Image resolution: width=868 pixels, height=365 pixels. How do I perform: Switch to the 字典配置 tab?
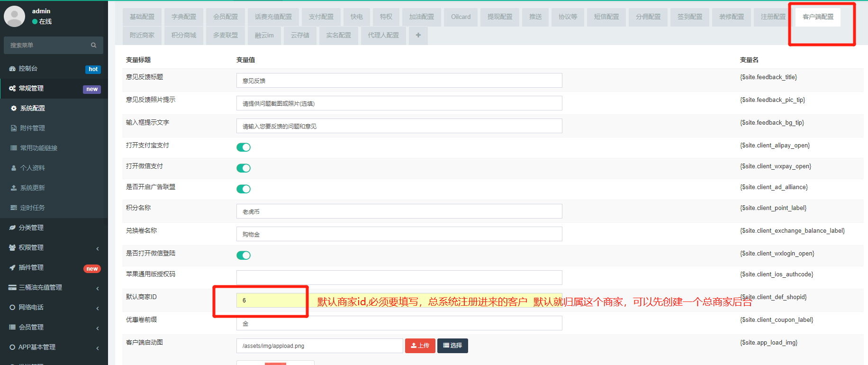pos(184,17)
